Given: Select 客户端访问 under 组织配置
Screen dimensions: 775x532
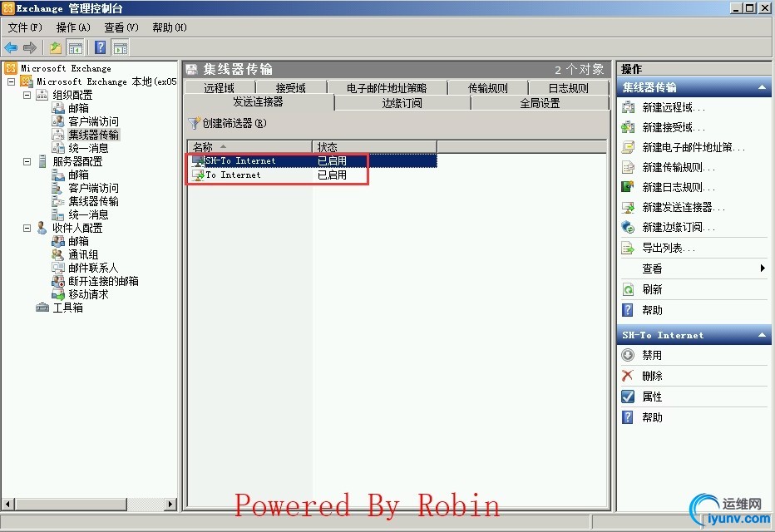Looking at the screenshot, I should pos(93,121).
